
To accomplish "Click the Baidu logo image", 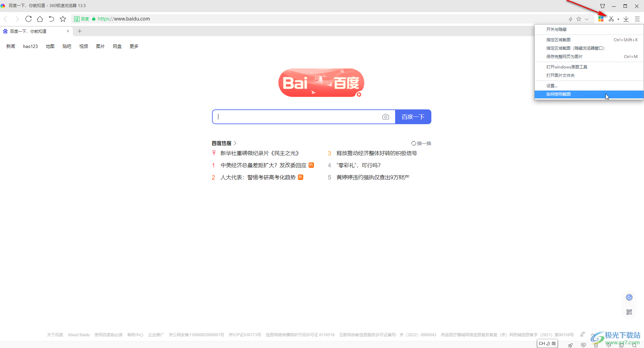I will (321, 83).
